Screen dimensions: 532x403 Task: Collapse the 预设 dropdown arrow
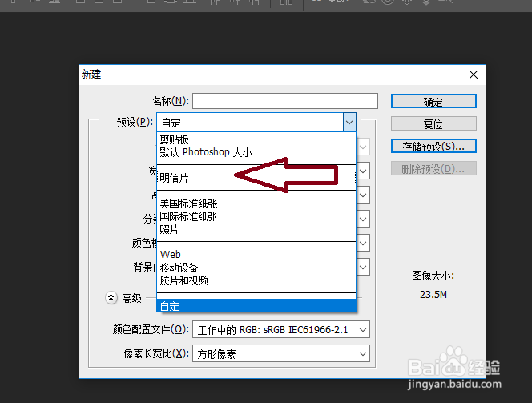349,122
